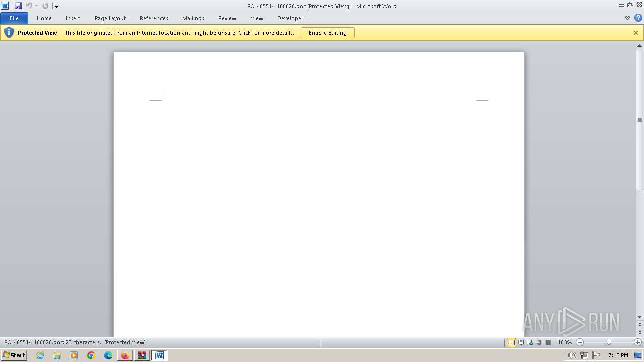
Task: Open the Page Layout tab
Action: pyautogui.click(x=110, y=18)
